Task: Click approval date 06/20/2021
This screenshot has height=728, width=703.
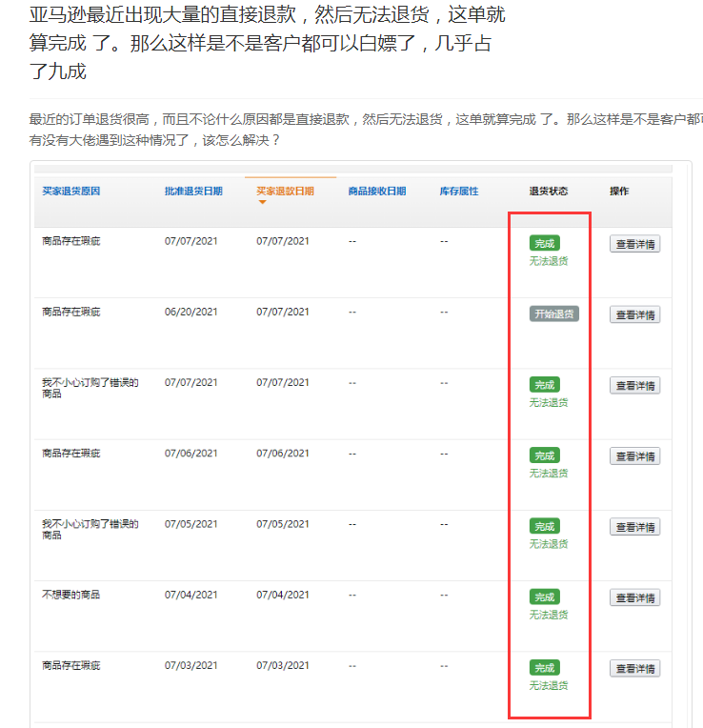Action: click(191, 312)
